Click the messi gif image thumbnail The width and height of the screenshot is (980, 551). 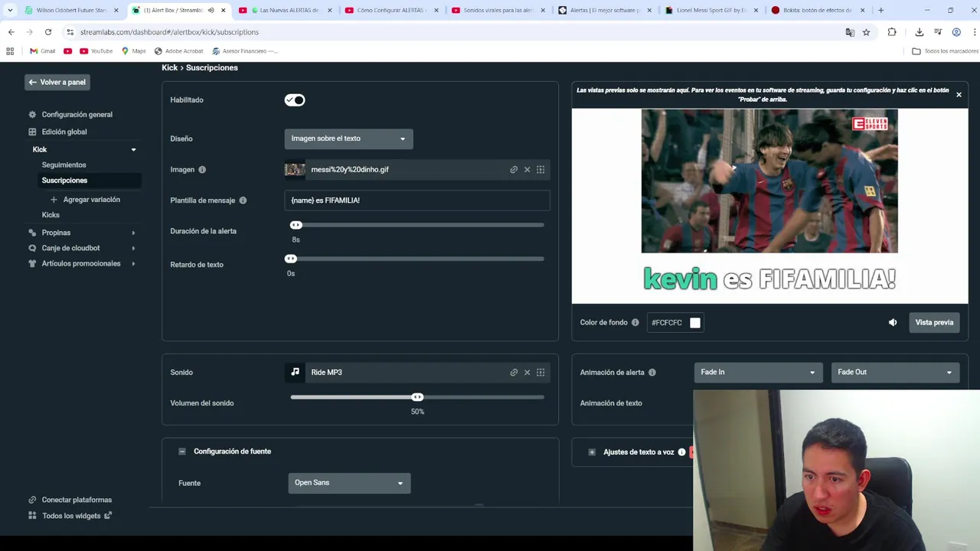[x=295, y=170]
